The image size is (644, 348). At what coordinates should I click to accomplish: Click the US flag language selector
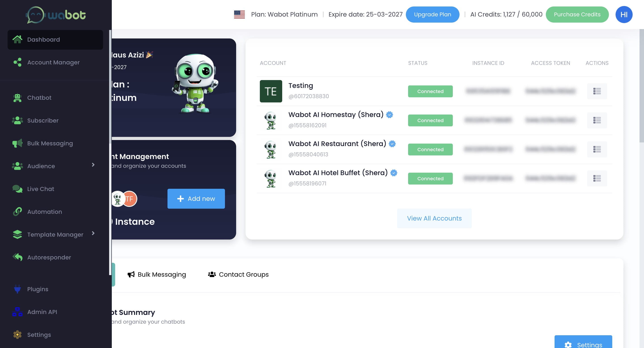[239, 15]
